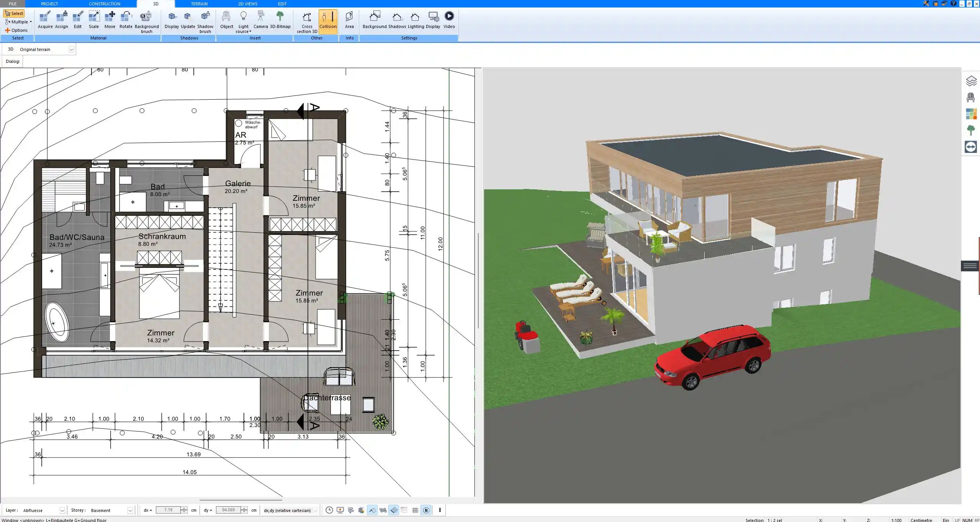Open Background settings
Viewport: 980px width, 522px height.
(x=375, y=20)
